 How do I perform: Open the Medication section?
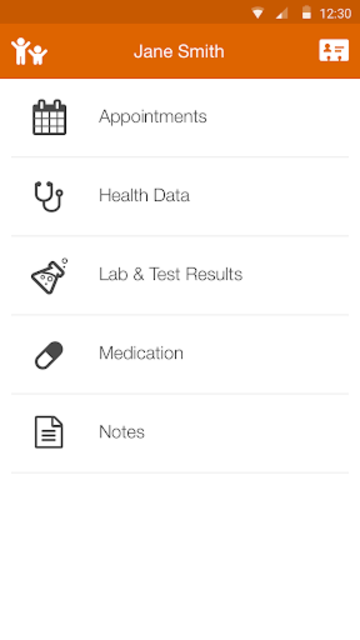(141, 353)
